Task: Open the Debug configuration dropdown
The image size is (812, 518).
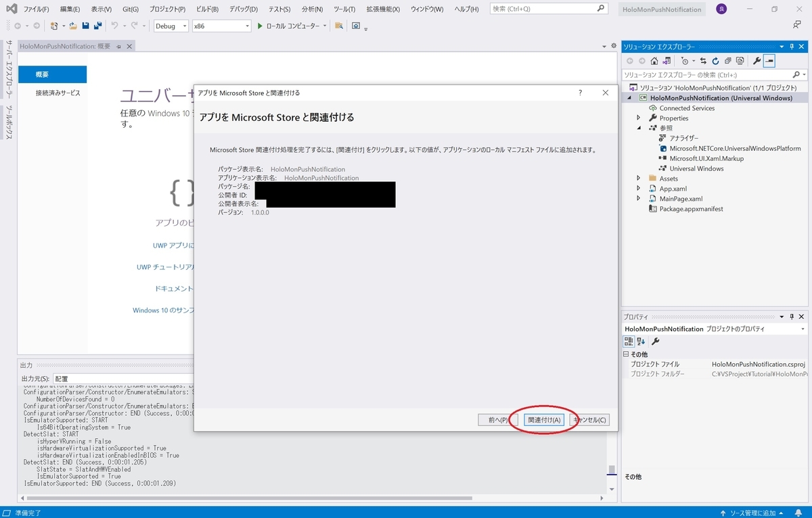Action: click(171, 26)
